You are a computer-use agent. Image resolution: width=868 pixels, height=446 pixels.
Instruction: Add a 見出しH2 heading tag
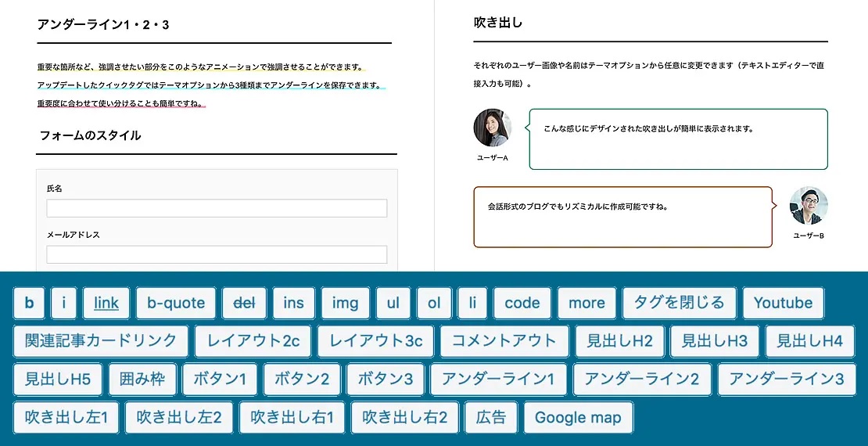tap(619, 341)
